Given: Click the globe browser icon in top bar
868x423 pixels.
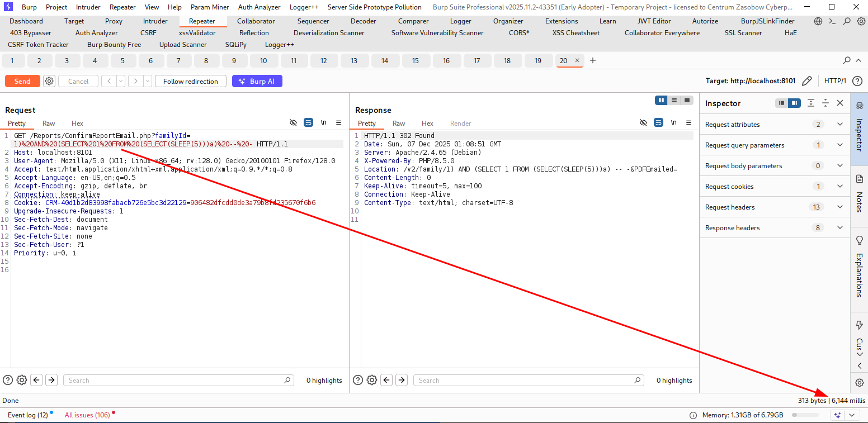Looking at the screenshot, I should click(818, 21).
